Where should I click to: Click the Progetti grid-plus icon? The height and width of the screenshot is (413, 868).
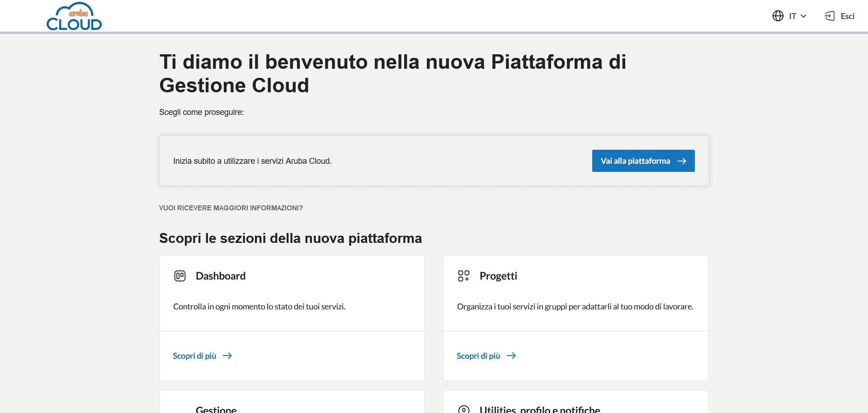464,276
